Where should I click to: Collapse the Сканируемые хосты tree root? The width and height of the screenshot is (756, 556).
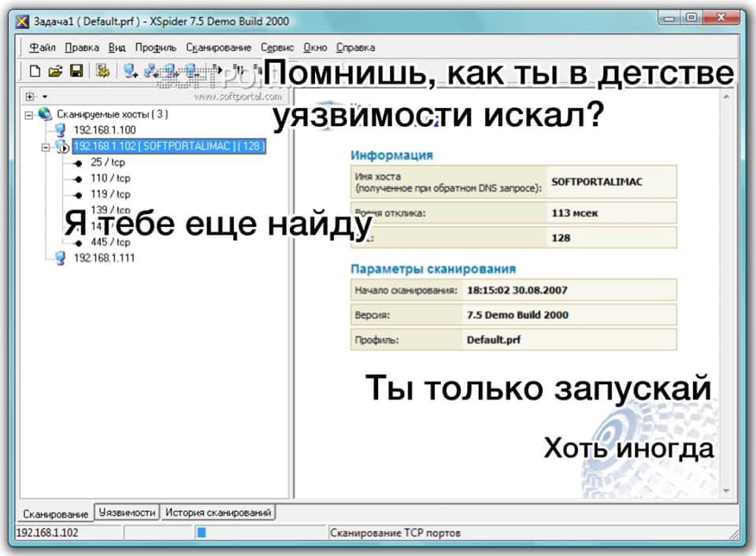[x=28, y=113]
